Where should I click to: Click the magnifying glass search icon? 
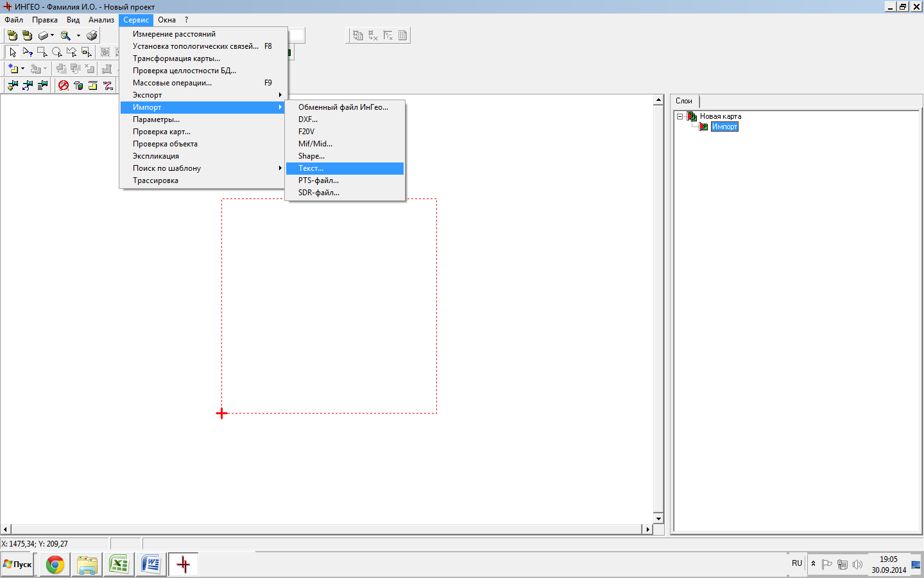pos(65,35)
